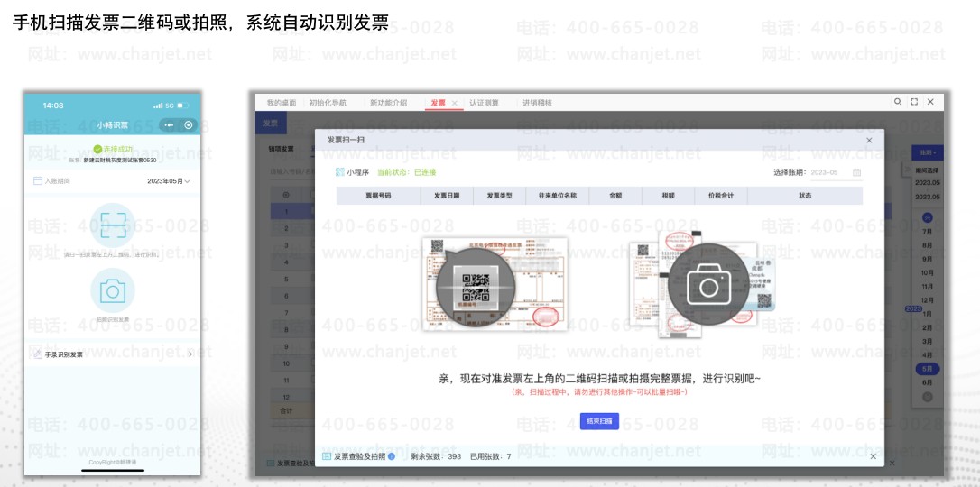
Task: Click the 价税合计 column header
Action: pyautogui.click(x=721, y=196)
